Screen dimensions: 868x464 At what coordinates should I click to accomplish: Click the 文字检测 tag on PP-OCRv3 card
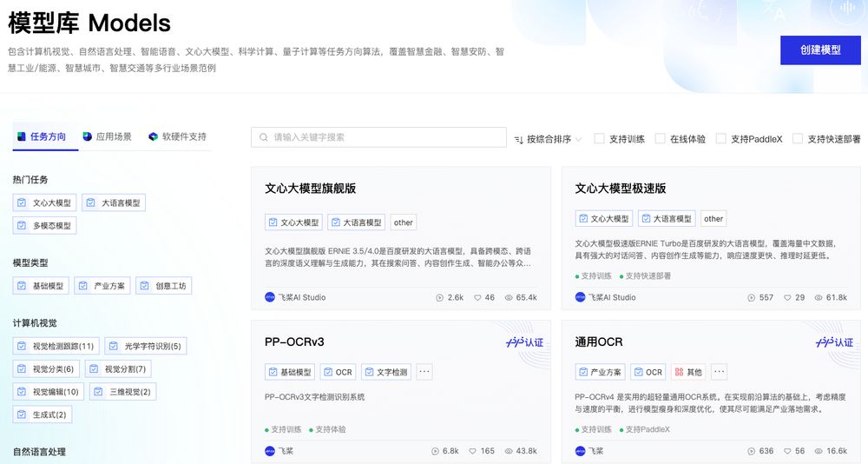[x=386, y=372]
